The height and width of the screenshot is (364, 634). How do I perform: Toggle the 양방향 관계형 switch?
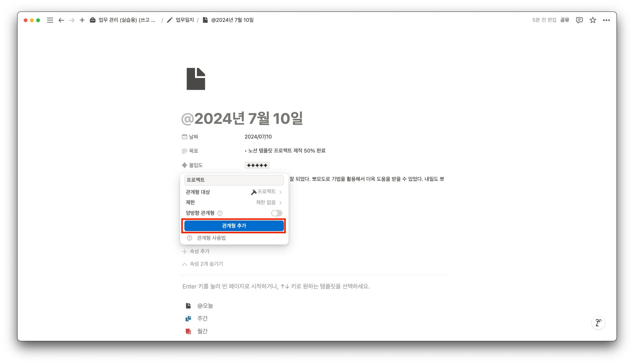pos(276,213)
